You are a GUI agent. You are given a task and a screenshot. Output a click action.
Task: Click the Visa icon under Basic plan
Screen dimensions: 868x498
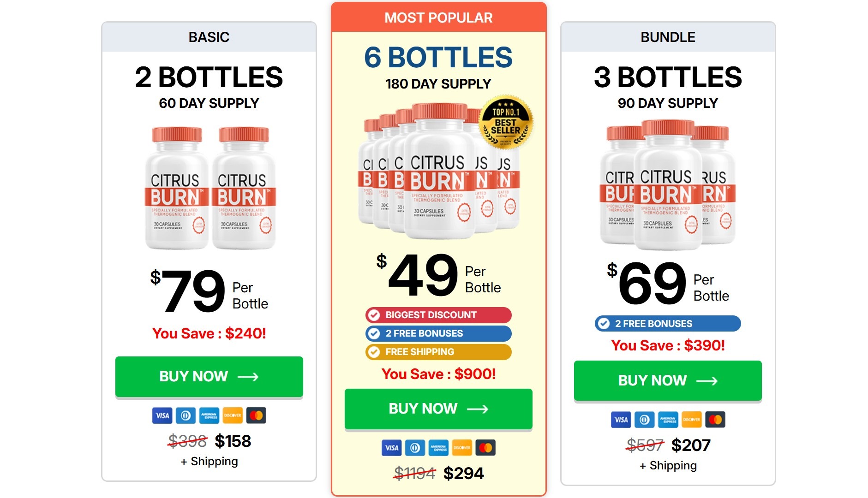[x=162, y=415]
